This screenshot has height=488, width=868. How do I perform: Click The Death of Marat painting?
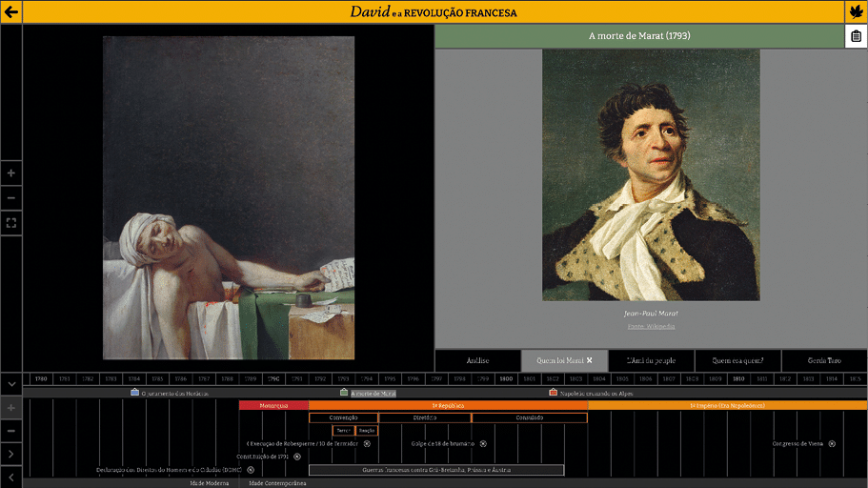(x=229, y=197)
